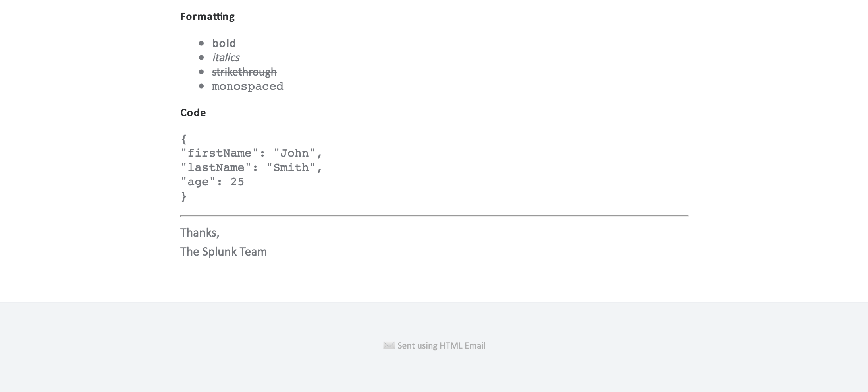Image resolution: width=868 pixels, height=392 pixels.
Task: Click the closing curly brace line
Action: pyautogui.click(x=183, y=196)
